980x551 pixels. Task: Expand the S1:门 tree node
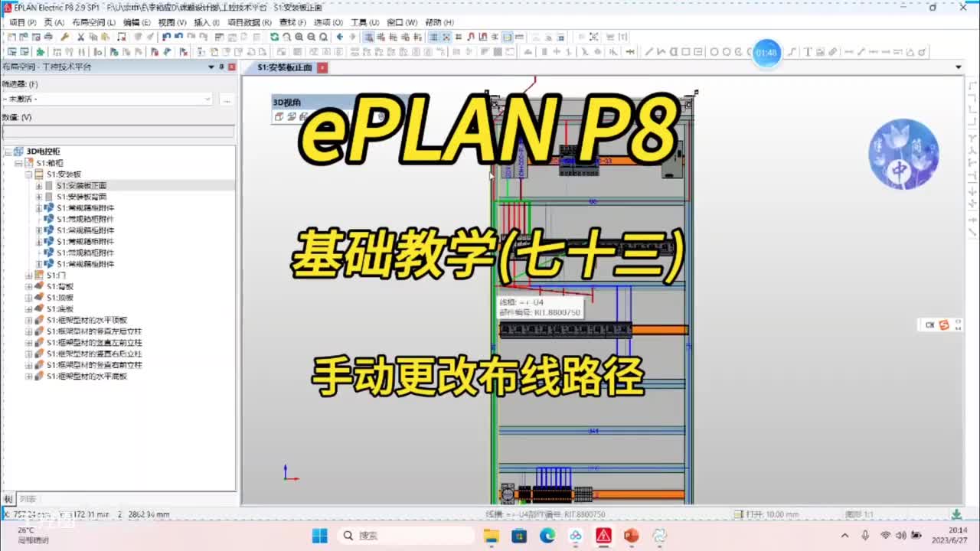pyautogui.click(x=29, y=275)
